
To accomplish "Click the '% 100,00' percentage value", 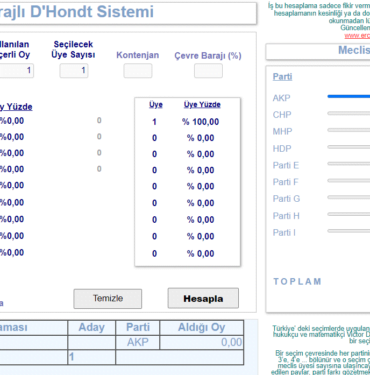I will tap(200, 122).
